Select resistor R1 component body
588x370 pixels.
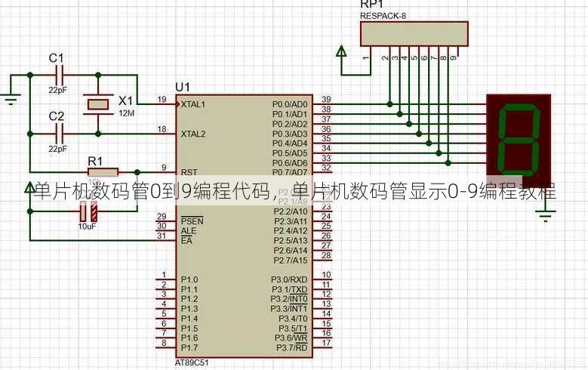(103, 172)
